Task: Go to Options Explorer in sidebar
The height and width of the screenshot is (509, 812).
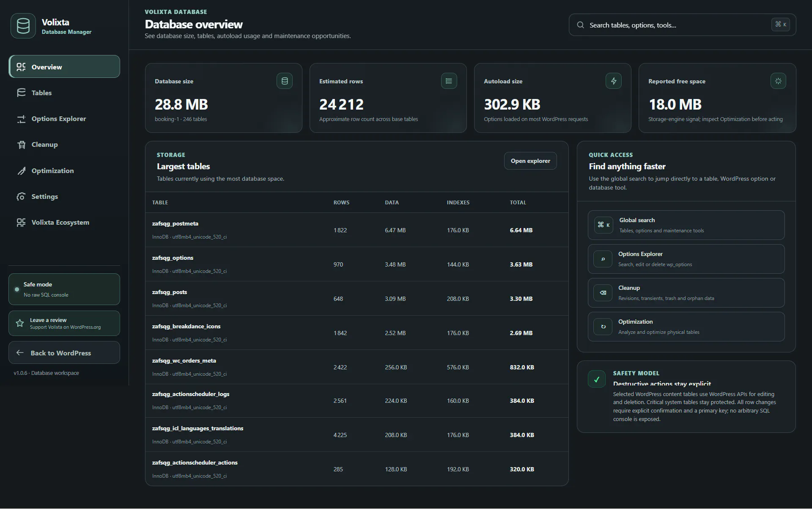Action: [64, 119]
